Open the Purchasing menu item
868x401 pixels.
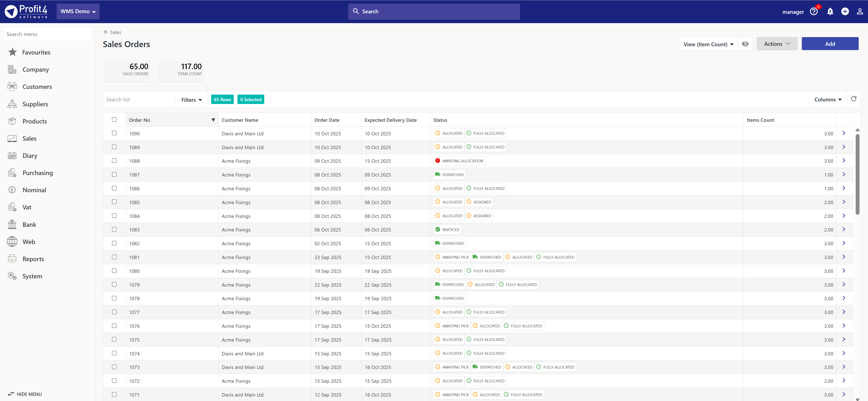click(x=37, y=172)
